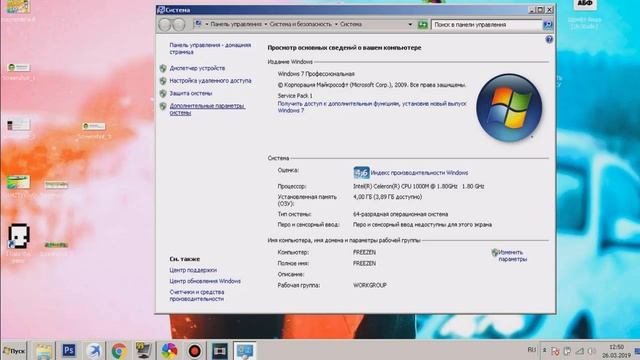Open Дополнительные параметры системы link
Screen dimensions: 640x360
tap(207, 109)
